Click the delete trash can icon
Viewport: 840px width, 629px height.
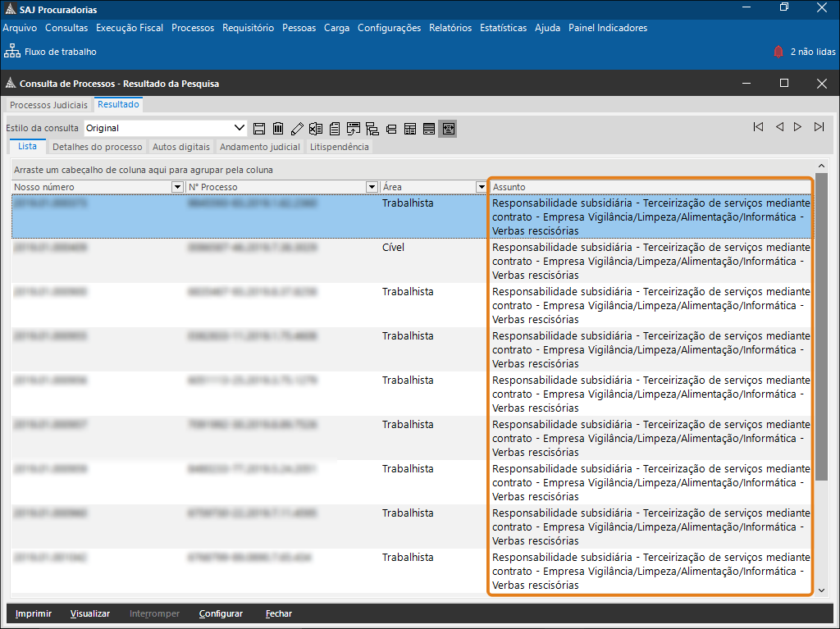pos(278,129)
